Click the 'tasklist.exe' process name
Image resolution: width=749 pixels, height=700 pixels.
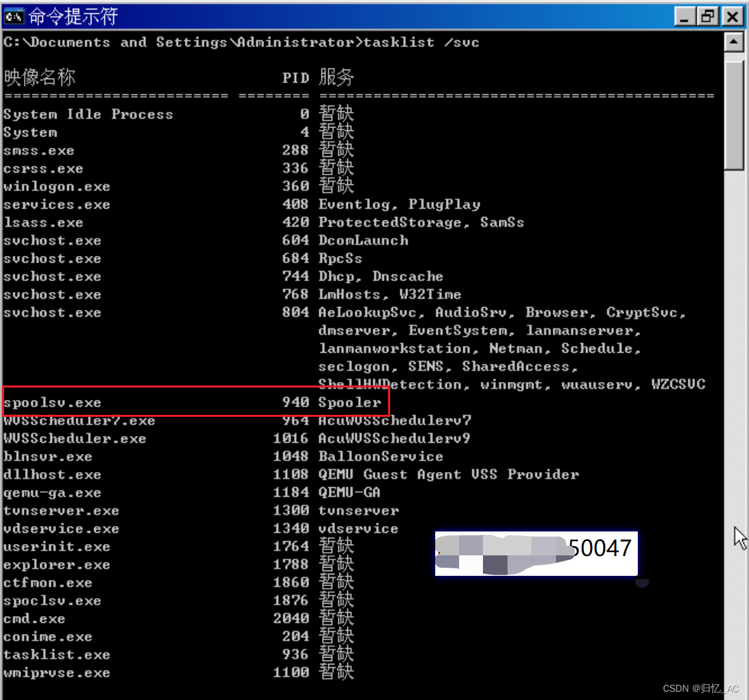pos(57,654)
